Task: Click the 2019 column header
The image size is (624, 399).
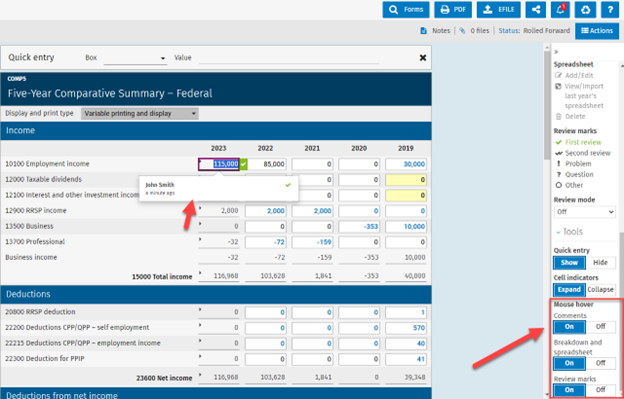Action: pos(406,148)
